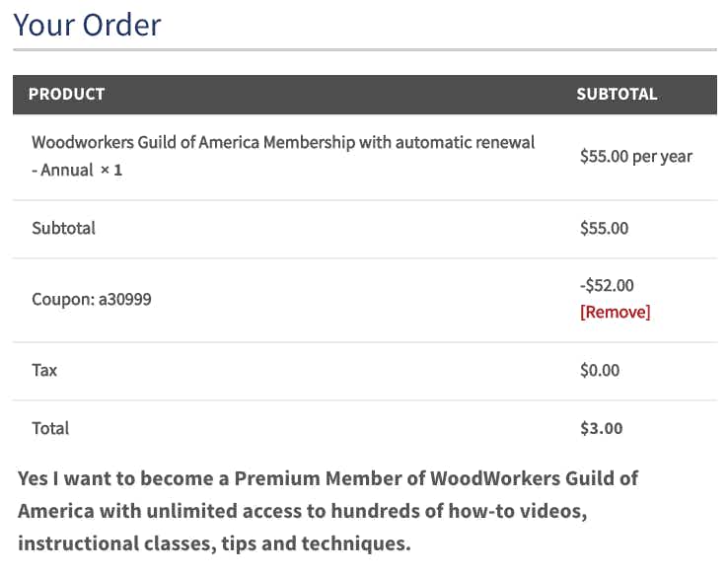Click the -$52.00 discount amount
The width and height of the screenshot is (728, 574).
[x=607, y=285]
